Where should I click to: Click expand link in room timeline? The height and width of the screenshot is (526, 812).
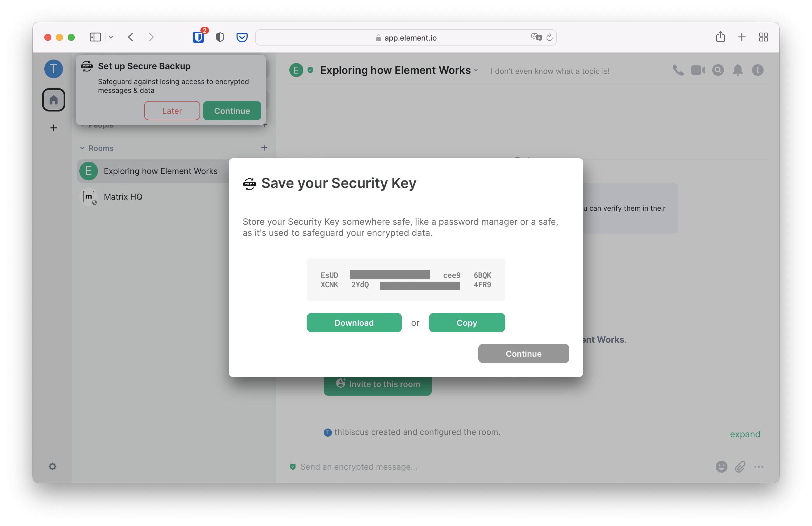coord(745,434)
